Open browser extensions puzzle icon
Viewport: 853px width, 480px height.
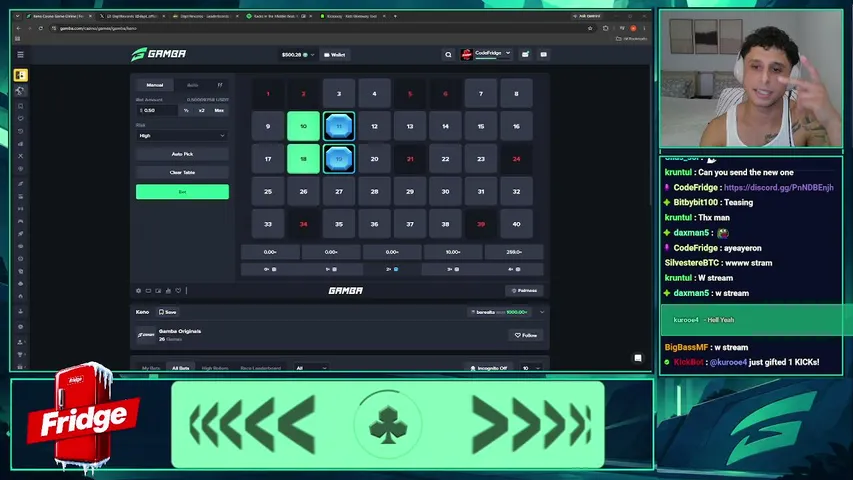pyautogui.click(x=605, y=28)
